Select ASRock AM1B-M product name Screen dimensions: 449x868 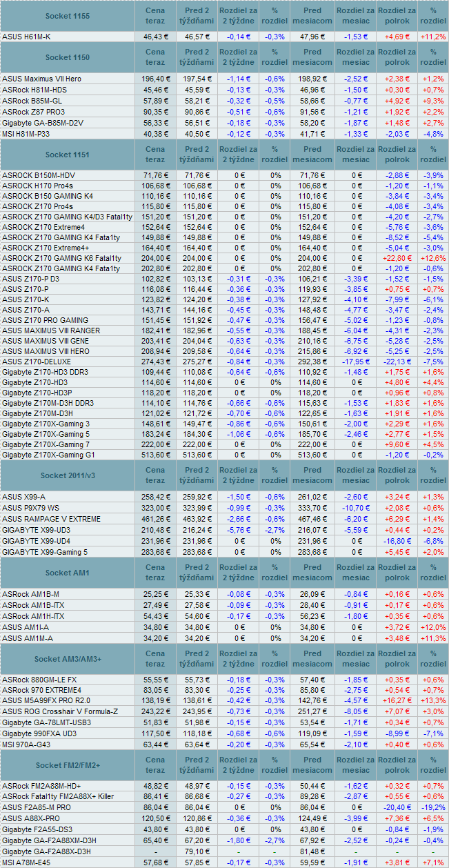tap(30, 594)
